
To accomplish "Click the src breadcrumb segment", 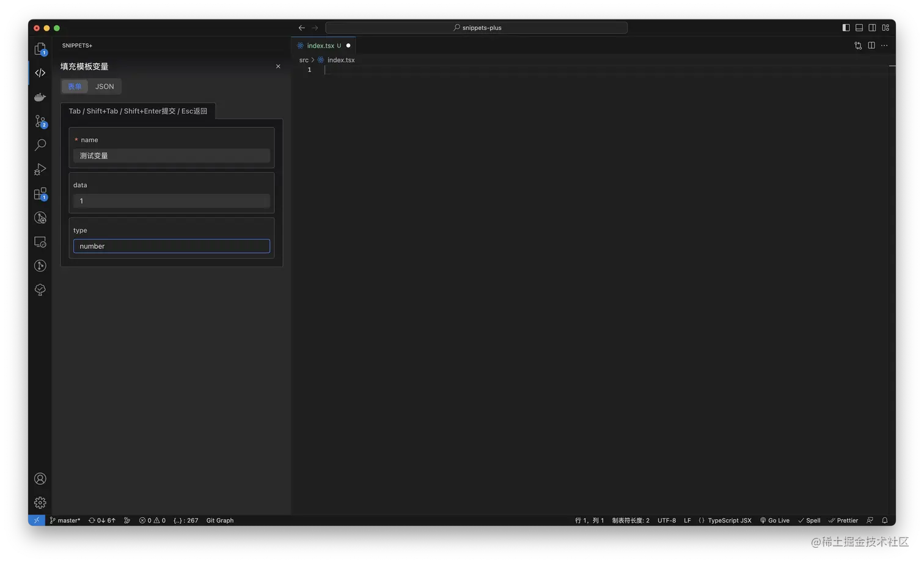I will tap(304, 60).
